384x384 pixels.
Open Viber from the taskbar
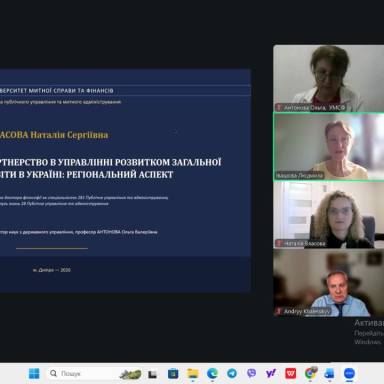pos(251,374)
